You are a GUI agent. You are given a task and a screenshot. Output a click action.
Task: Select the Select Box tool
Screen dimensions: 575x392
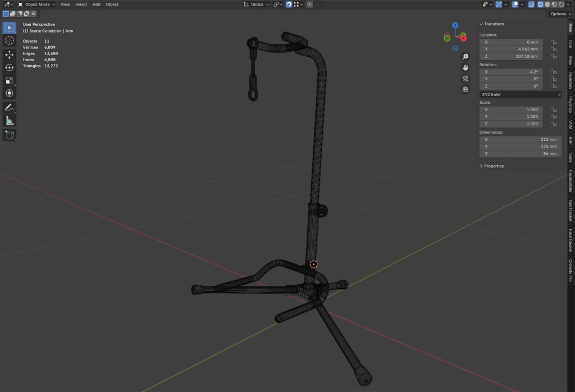tap(10, 28)
